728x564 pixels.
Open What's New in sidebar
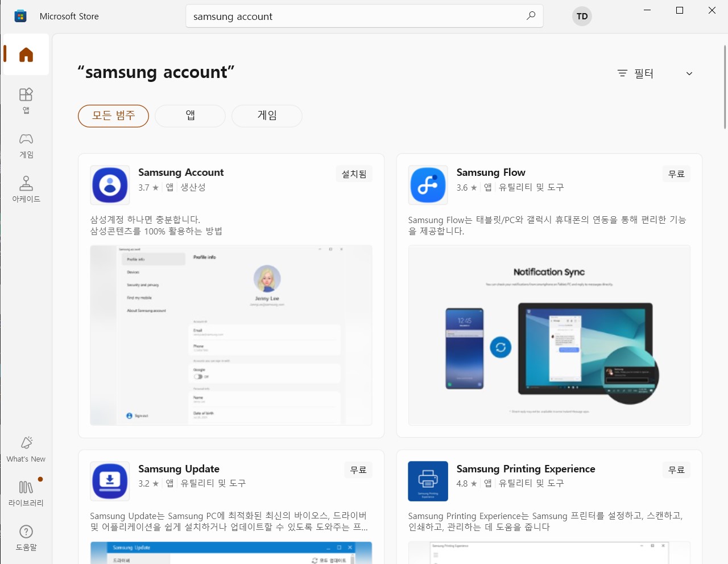click(x=26, y=449)
